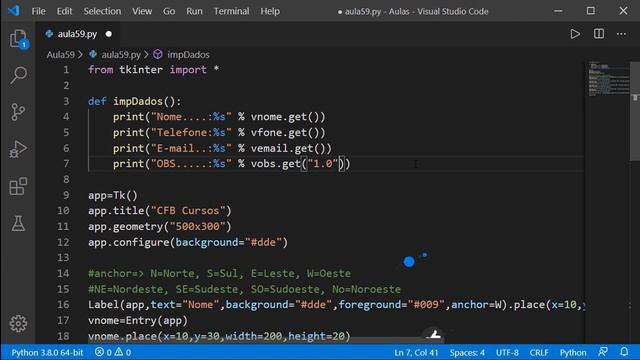640x360 pixels.
Task: Click the "#009" foreground string
Action: 426,304
